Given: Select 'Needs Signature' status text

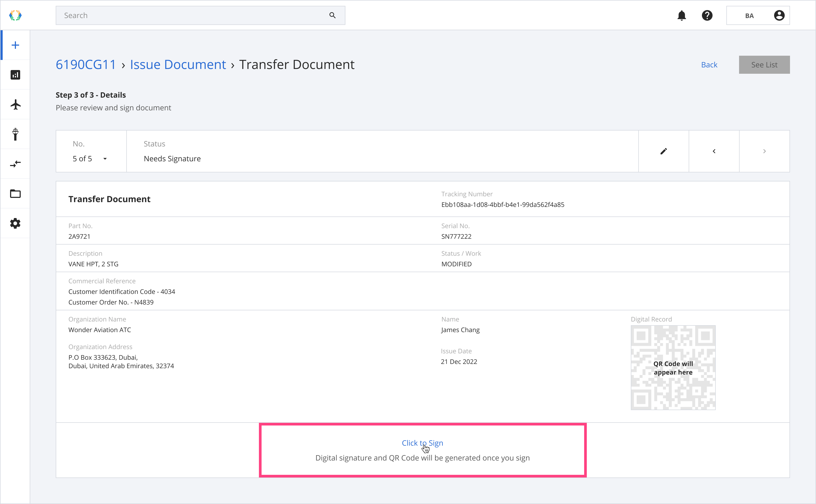Looking at the screenshot, I should (x=172, y=159).
